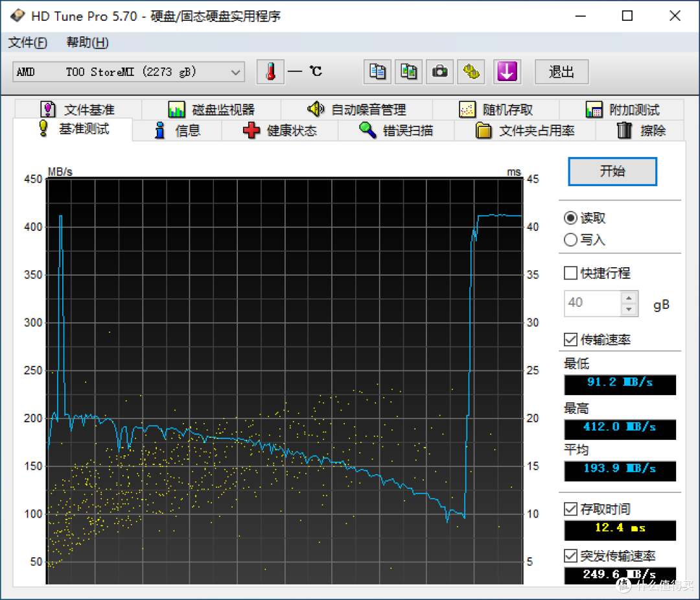Enable the 快捷行程 short stroke checkbox
This screenshot has width=700, height=600.
[x=570, y=272]
